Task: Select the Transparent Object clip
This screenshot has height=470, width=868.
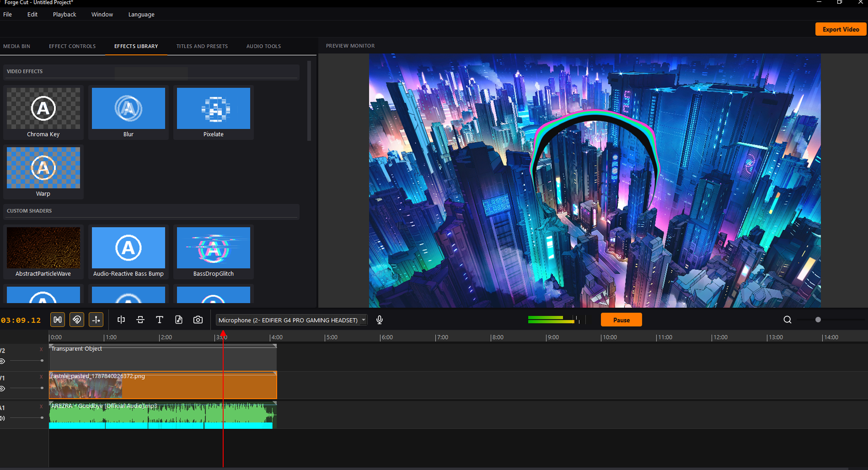Action: (163, 357)
